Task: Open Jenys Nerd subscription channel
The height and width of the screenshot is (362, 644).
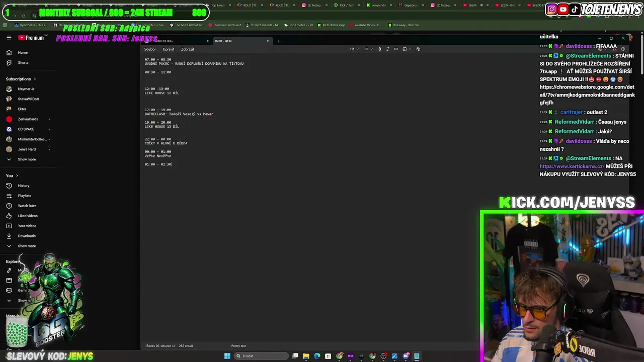Action: [x=27, y=149]
